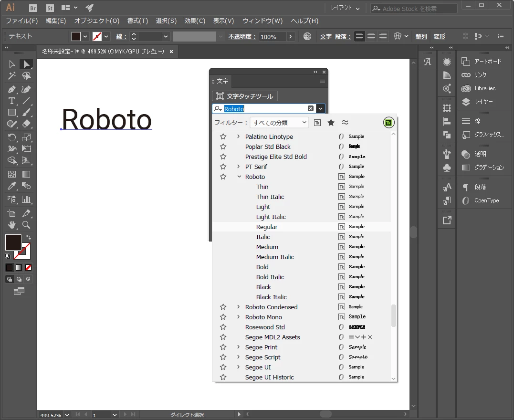Image resolution: width=514 pixels, height=420 pixels.
Task: Open Adobe Stock via St icon
Action: pos(50,8)
